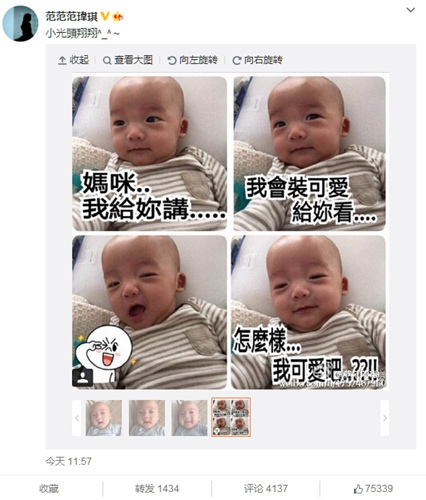This screenshot has width=426, height=500.
Task: Go to next thumbnails with right arrow
Action: [385, 418]
